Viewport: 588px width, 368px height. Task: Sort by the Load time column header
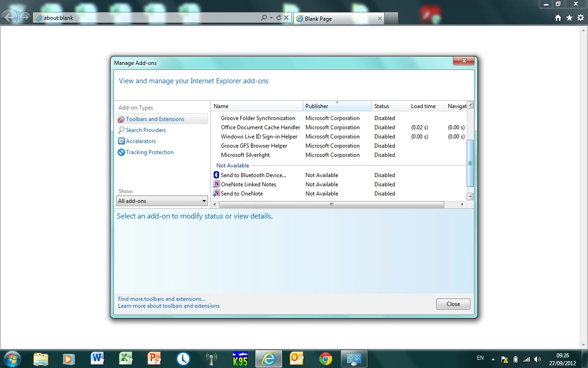(426, 106)
